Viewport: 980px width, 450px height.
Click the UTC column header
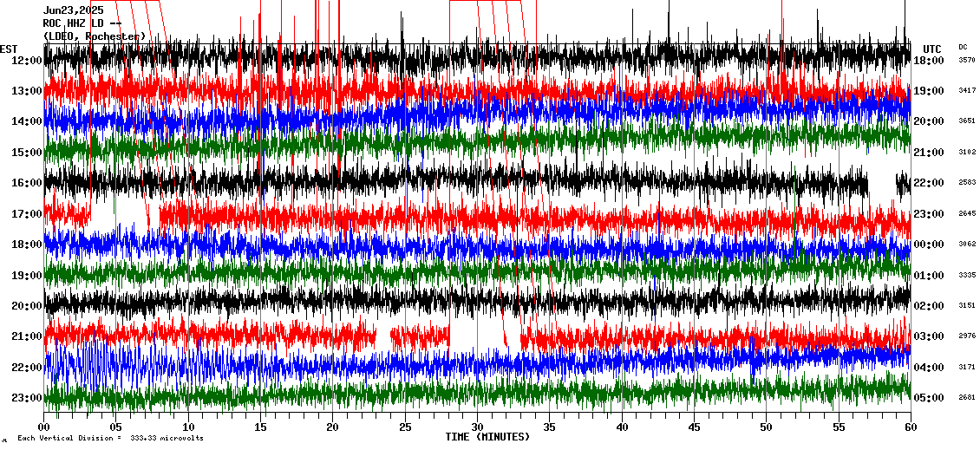coord(932,49)
